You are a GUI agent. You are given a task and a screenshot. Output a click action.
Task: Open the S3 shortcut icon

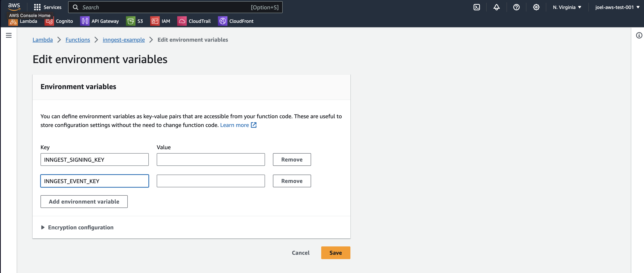(130, 21)
